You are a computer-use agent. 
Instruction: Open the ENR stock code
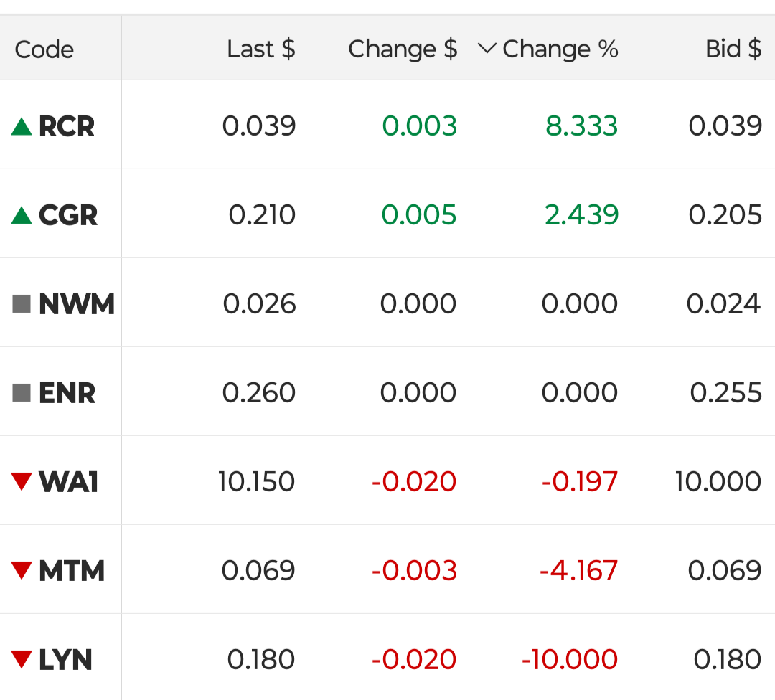[x=67, y=393]
